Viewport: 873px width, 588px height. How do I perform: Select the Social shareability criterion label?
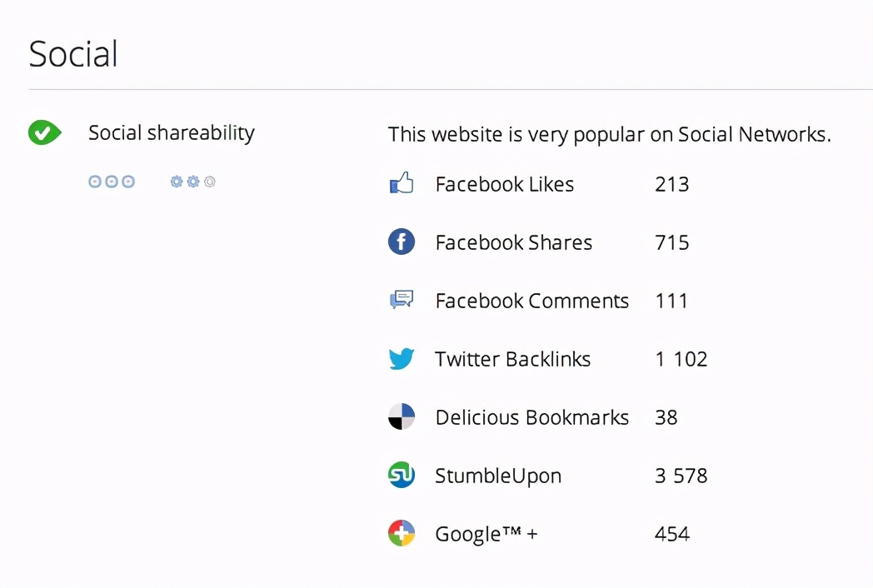(x=172, y=133)
